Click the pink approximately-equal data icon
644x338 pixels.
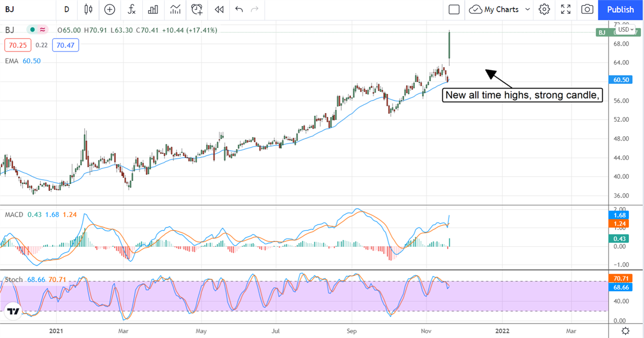point(42,30)
